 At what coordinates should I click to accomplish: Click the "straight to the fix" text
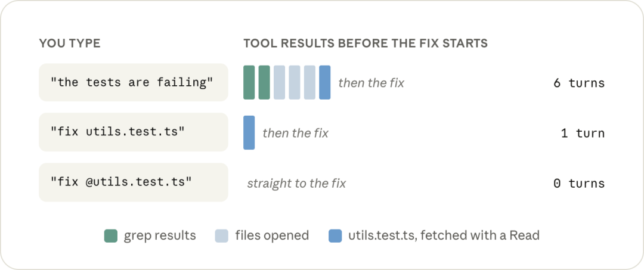296,184
